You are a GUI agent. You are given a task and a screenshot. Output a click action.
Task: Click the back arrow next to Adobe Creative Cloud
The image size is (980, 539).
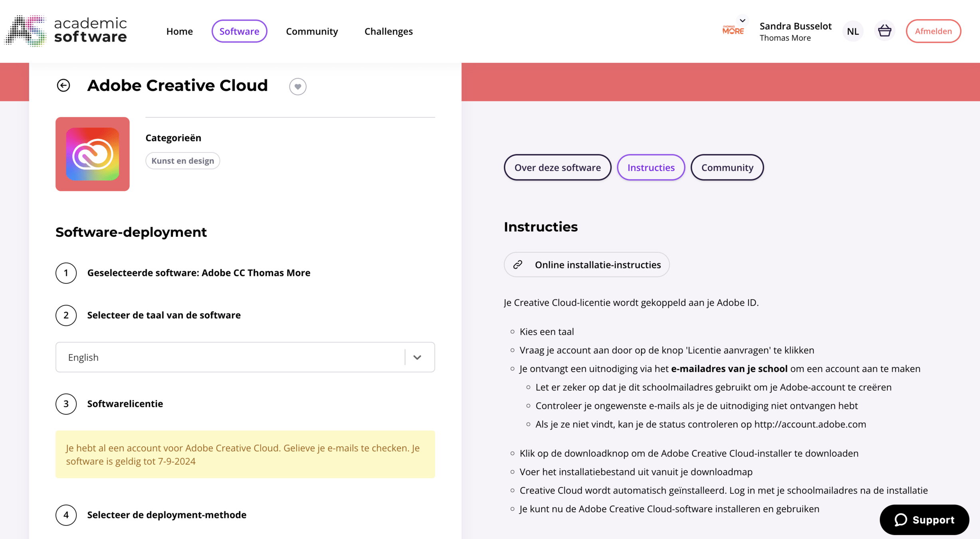coord(63,85)
